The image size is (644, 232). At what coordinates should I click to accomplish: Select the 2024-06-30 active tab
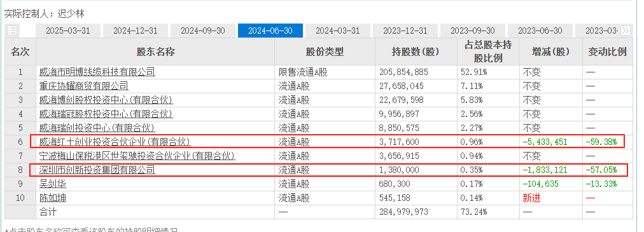click(x=270, y=31)
